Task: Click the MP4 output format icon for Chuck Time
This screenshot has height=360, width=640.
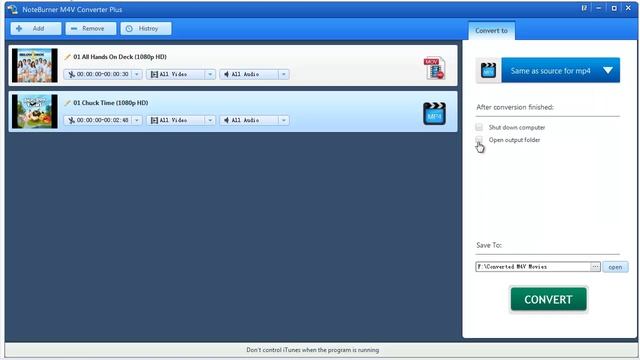Action: [x=434, y=113]
